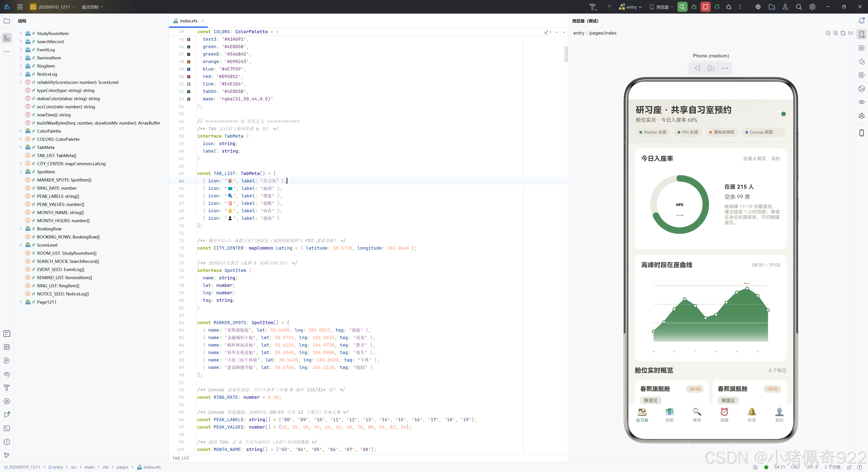The width and height of the screenshot is (868, 472).
Task: Reset previewer to 1:1 scale
Action: (850, 33)
